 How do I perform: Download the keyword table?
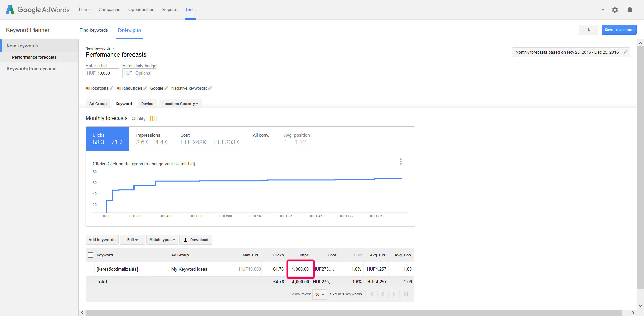click(x=196, y=240)
